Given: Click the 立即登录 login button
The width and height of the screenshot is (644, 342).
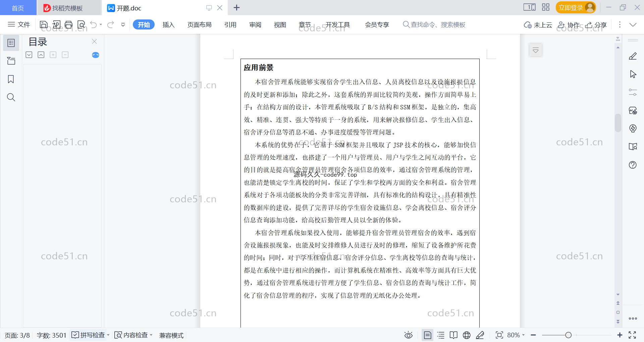Looking at the screenshot, I should point(576,7).
